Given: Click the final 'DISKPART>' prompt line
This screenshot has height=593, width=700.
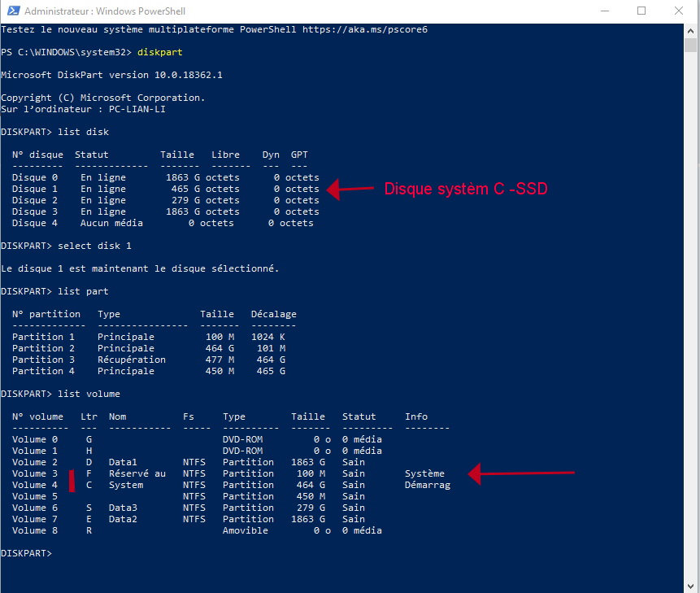Looking at the screenshot, I should point(26,553).
